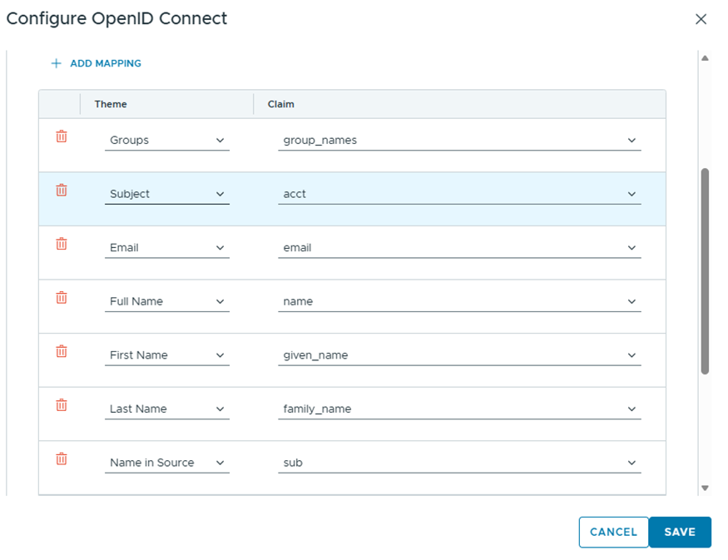Open the Name in Source theme dropdown
Viewport: 728px width, 560px height.
166,463
